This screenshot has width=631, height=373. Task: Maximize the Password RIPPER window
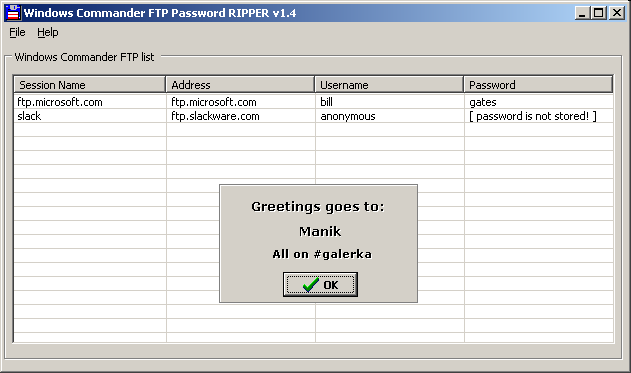tap(598, 13)
